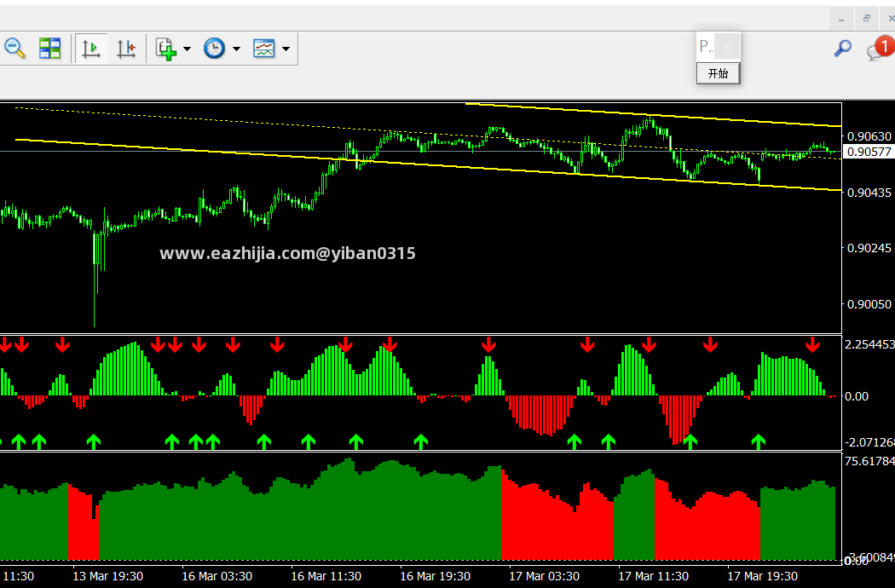Screen dimensions: 895x588
Task: Click the zoom out magnifier icon
Action: [x=14, y=49]
